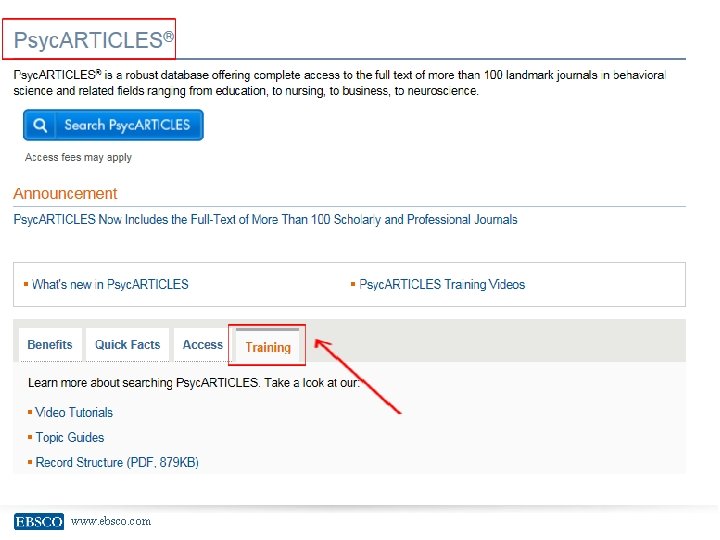Open the announcement about 100 scholarly journals
This screenshot has width=720, height=540.
click(x=265, y=219)
